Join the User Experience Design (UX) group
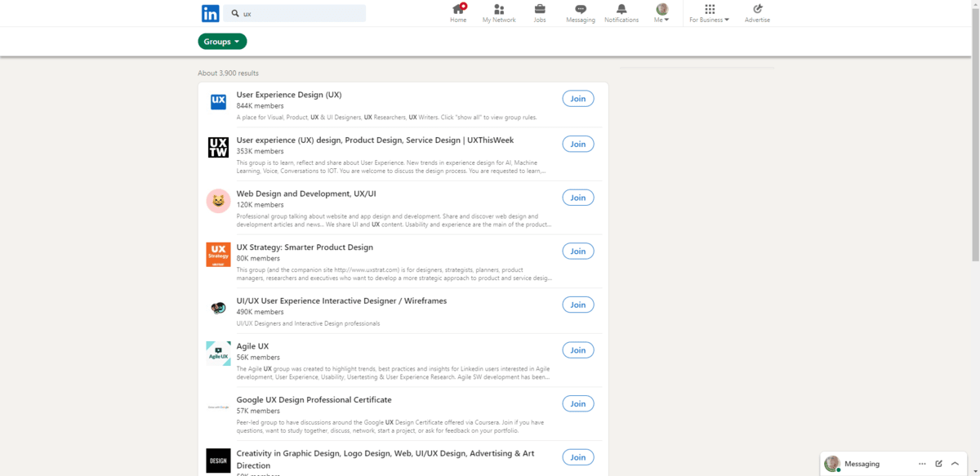The width and height of the screenshot is (980, 476). [577, 99]
